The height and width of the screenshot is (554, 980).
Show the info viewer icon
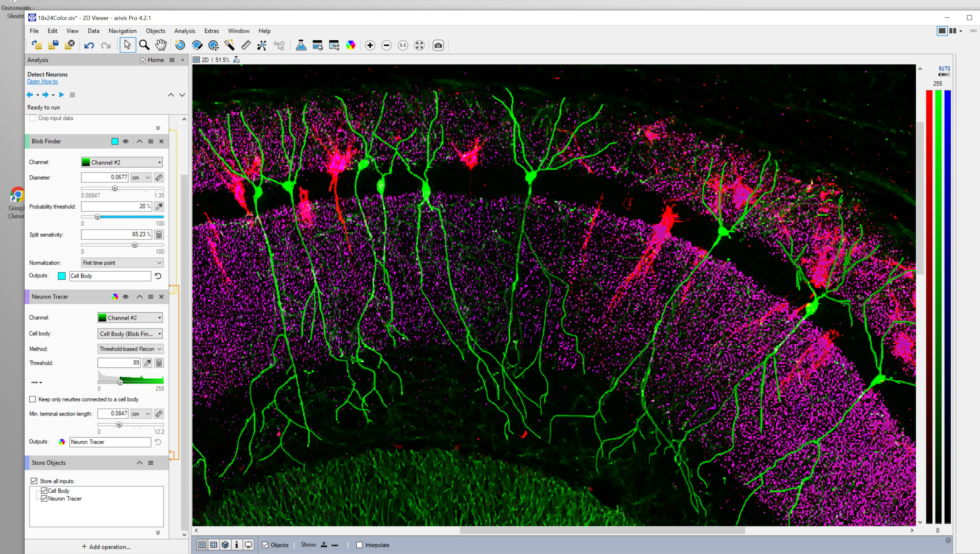point(237,545)
